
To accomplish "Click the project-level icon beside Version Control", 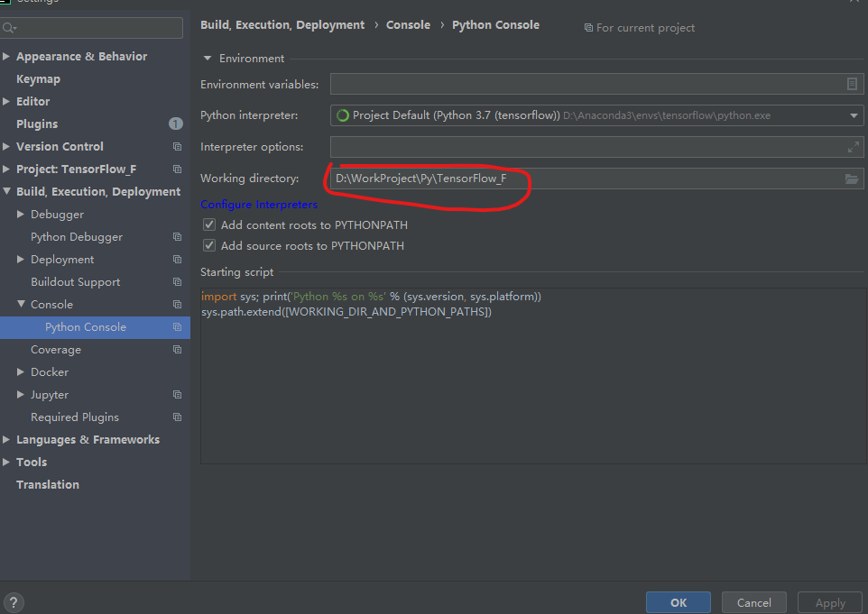I will (178, 146).
